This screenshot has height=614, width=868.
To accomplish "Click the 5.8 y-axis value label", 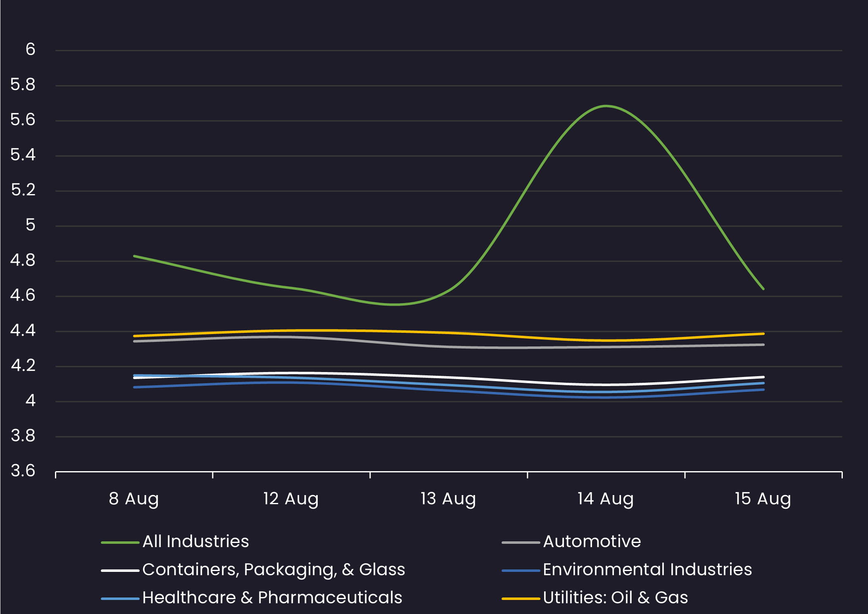I will tap(23, 85).
